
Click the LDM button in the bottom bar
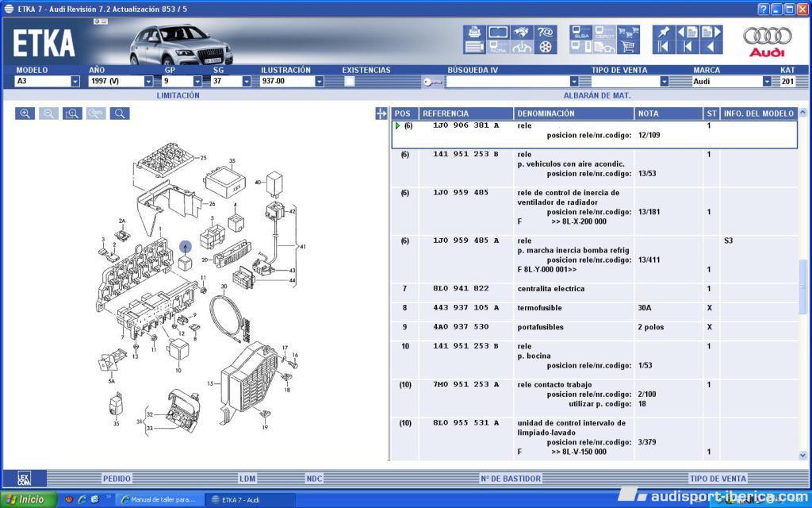pos(247,479)
